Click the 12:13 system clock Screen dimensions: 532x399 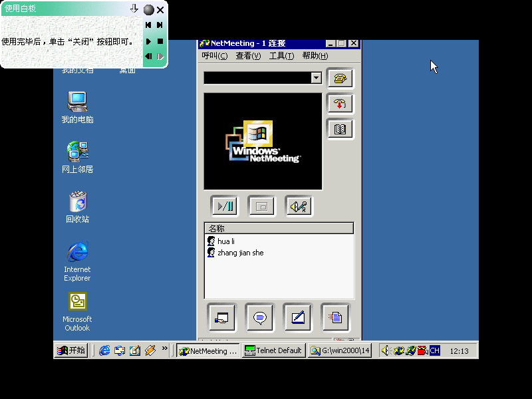[x=459, y=351]
